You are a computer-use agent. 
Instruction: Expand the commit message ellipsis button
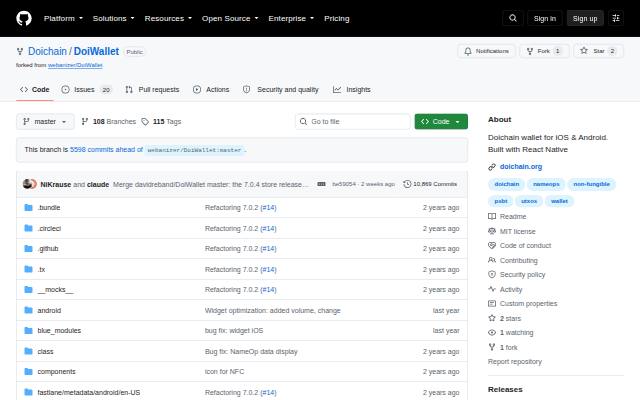coord(321,184)
